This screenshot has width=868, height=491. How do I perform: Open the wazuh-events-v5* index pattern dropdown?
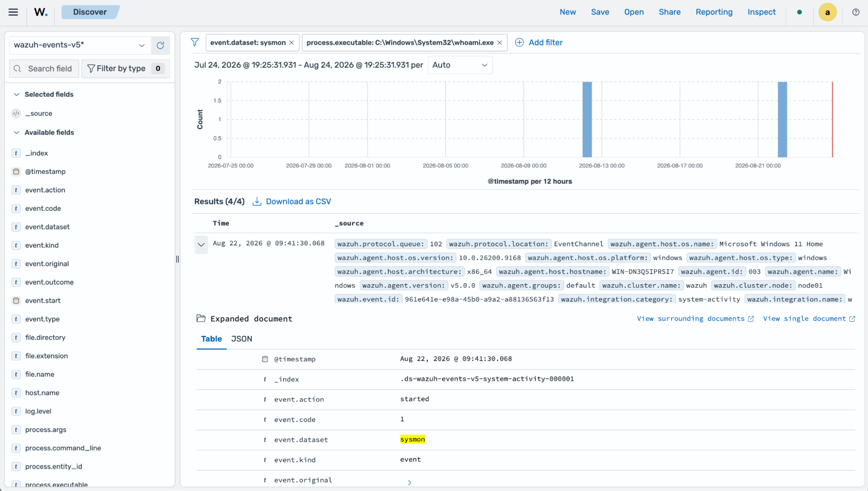click(80, 45)
